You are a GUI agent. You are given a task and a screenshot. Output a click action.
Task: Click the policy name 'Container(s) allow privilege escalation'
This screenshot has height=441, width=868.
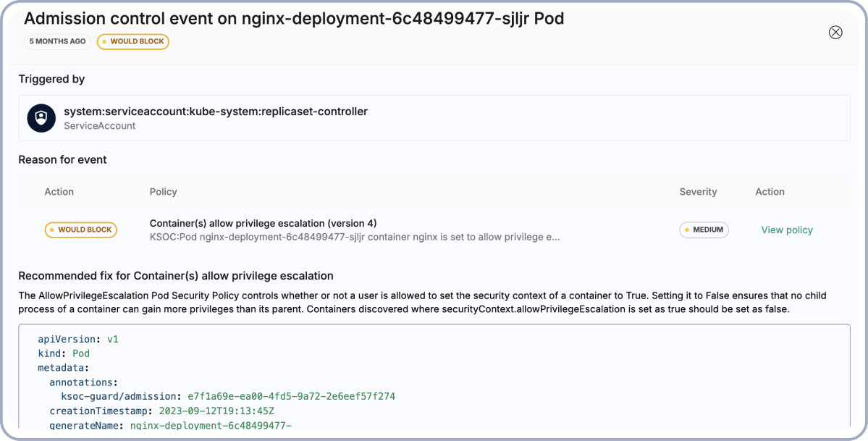pyautogui.click(x=263, y=223)
